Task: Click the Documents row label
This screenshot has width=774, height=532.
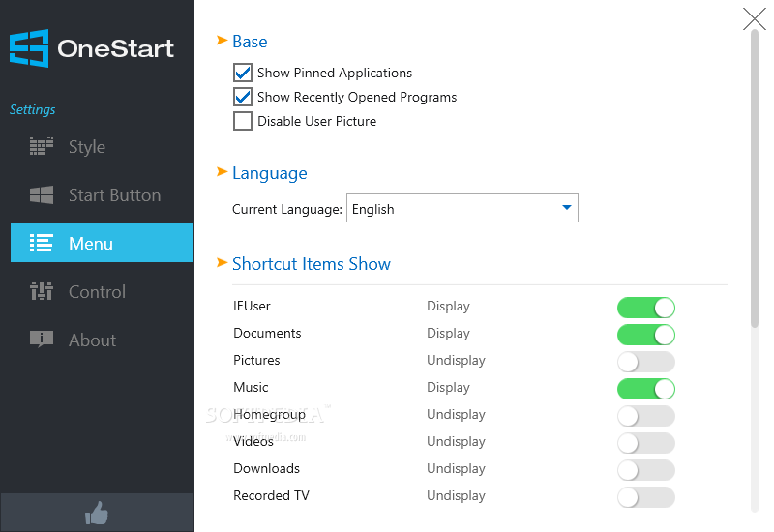Action: [267, 333]
